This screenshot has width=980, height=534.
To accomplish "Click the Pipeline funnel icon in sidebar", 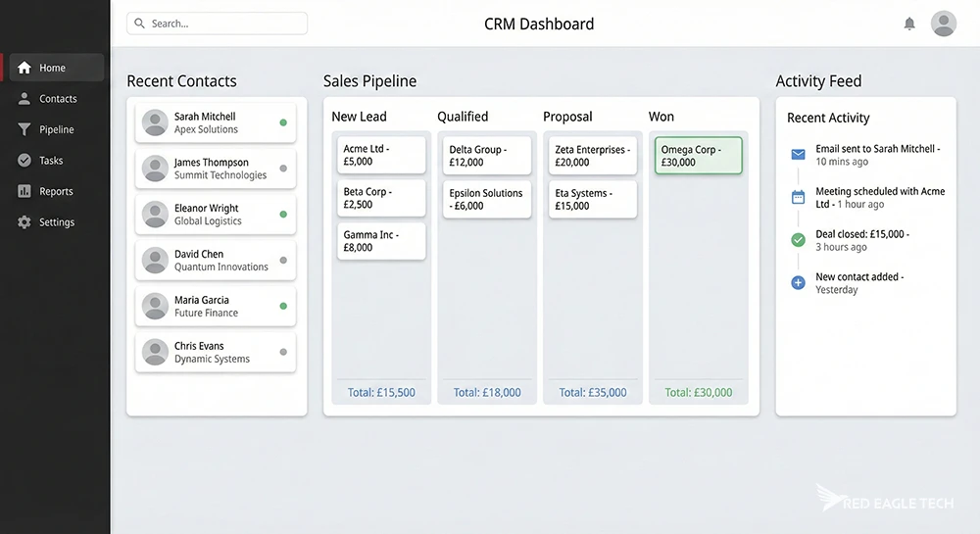I will pos(24,129).
